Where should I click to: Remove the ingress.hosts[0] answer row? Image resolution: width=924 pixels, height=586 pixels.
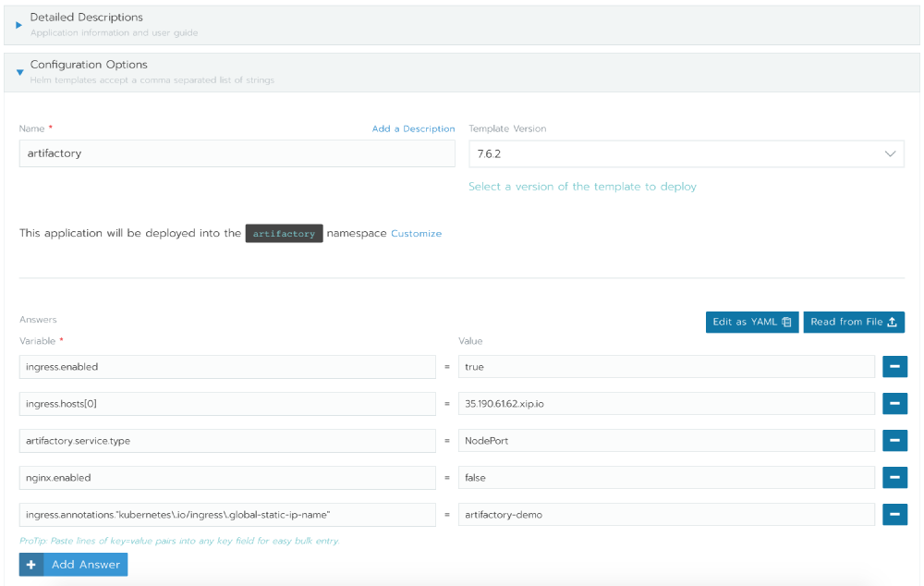click(894, 403)
